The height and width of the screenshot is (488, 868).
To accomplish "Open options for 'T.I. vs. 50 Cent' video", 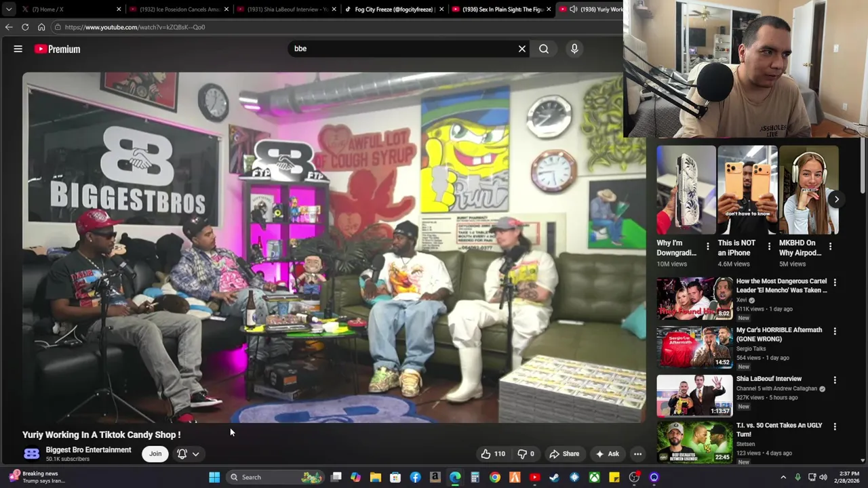I will (x=835, y=426).
